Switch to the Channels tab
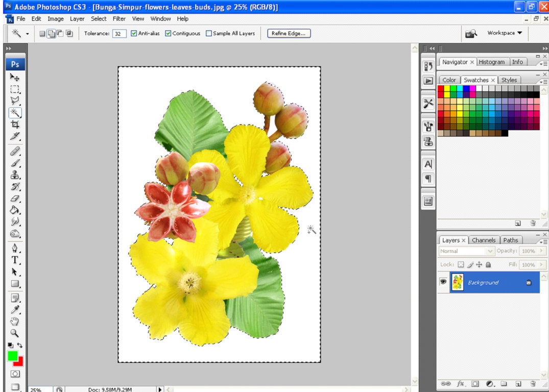 pyautogui.click(x=484, y=240)
